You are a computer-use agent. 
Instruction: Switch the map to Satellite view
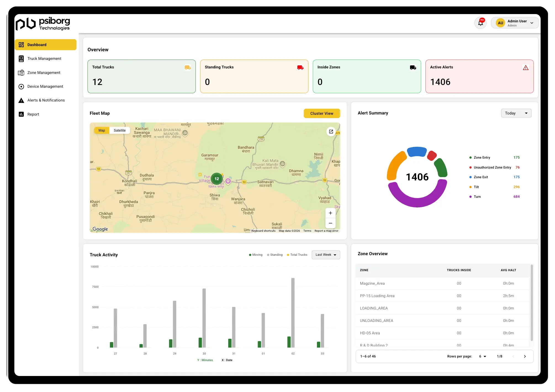[x=120, y=130]
